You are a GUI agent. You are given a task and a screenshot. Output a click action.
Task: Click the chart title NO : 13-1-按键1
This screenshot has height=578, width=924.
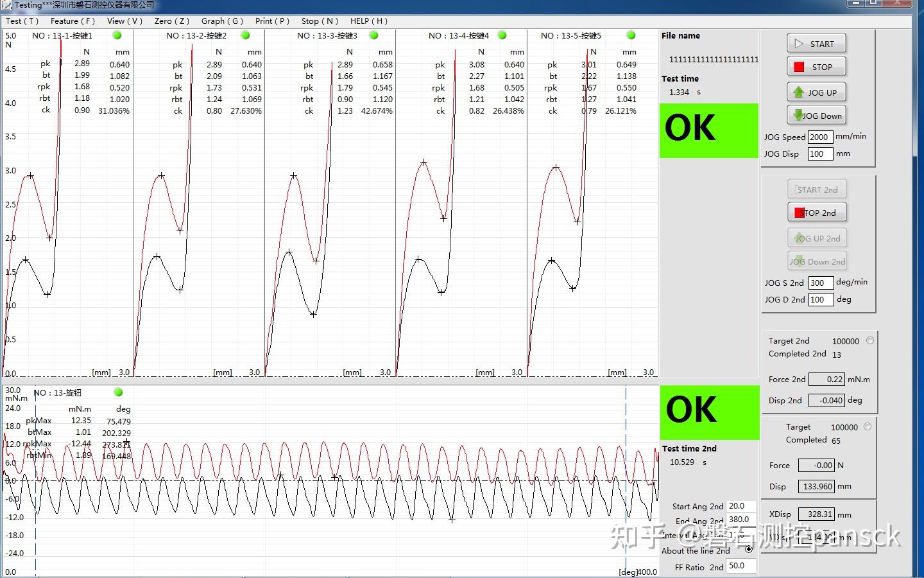point(62,36)
